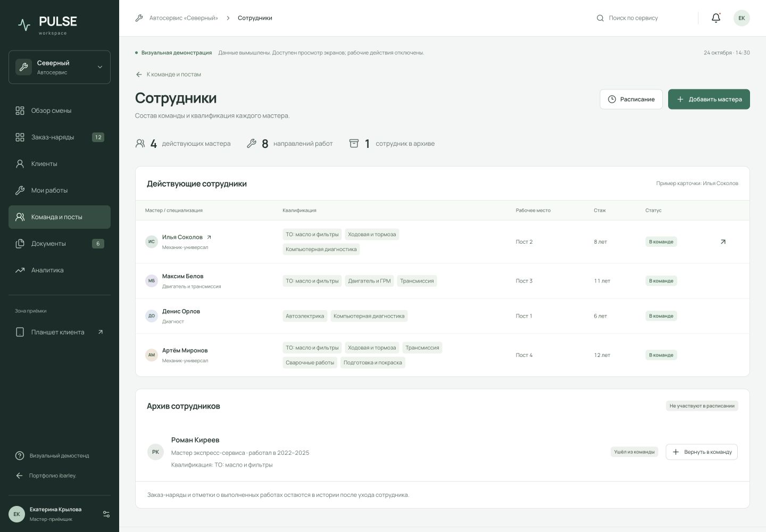Image resolution: width=766 pixels, height=532 pixels.
Task: Click Сварочные работы tag in Артём Миронов row
Action: coord(310,363)
